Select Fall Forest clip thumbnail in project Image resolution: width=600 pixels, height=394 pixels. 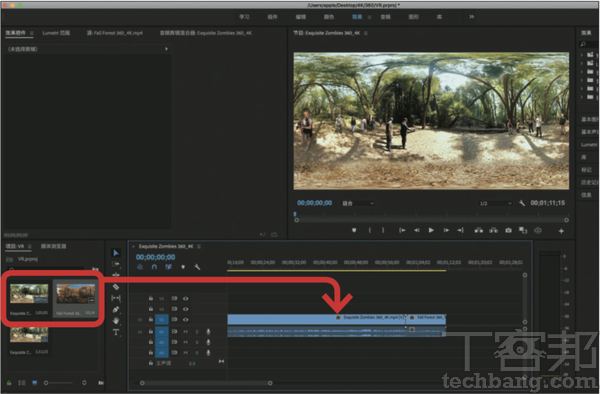pos(76,293)
